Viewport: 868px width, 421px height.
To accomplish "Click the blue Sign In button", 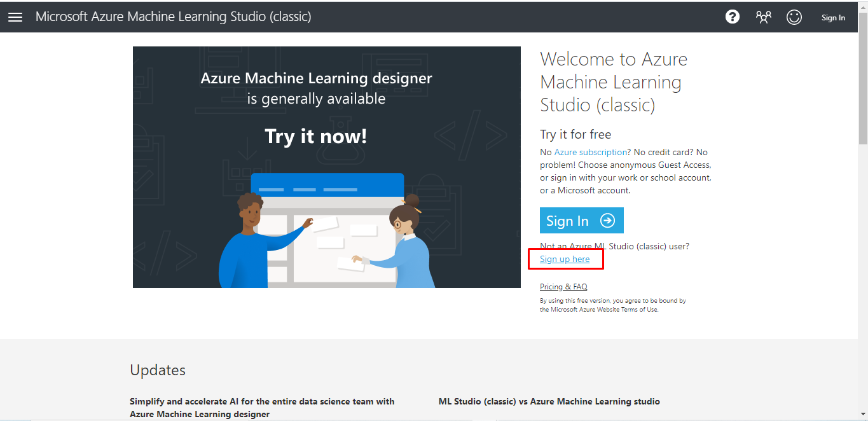I will (582, 221).
